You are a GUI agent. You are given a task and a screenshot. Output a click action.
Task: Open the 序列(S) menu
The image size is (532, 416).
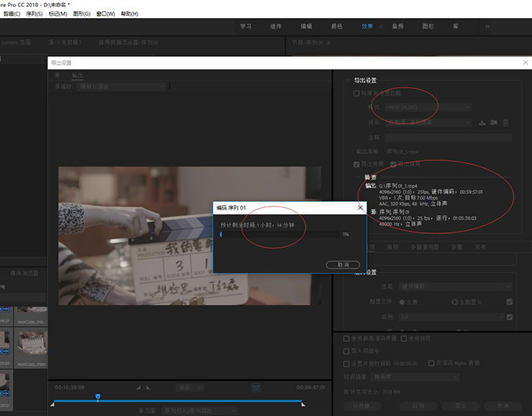click(x=34, y=14)
